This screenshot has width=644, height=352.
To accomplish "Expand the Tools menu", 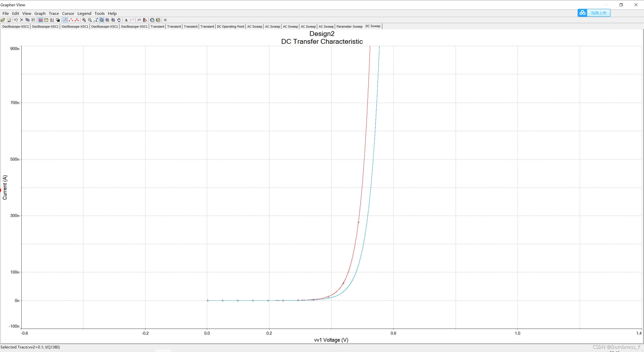I will click(x=99, y=14).
